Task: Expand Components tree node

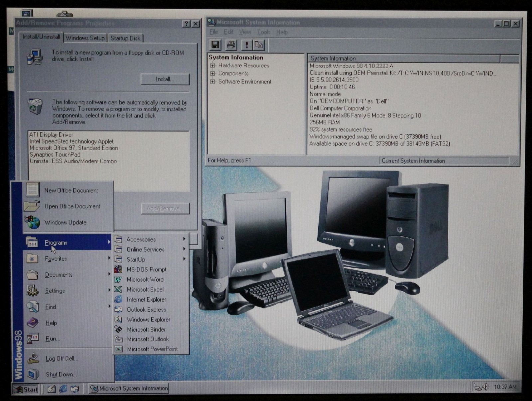Action: point(213,73)
